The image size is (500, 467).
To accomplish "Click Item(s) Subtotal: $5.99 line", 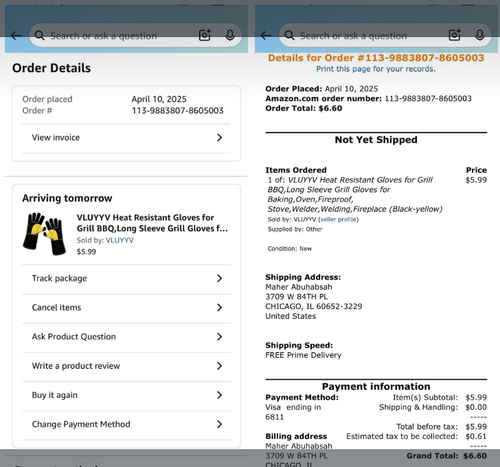I will tap(440, 397).
